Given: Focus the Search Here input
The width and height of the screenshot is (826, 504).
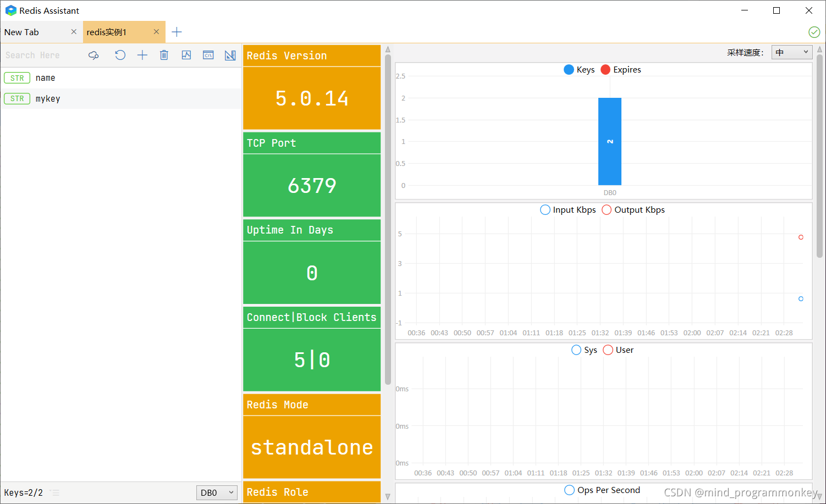Looking at the screenshot, I should tap(43, 55).
